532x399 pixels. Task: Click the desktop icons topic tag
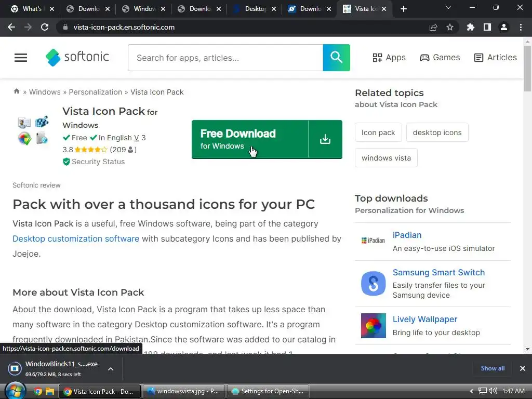(x=437, y=132)
